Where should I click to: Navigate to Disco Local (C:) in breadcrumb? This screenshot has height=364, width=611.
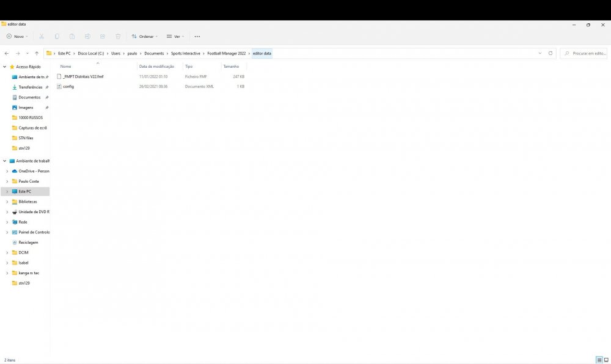click(91, 53)
